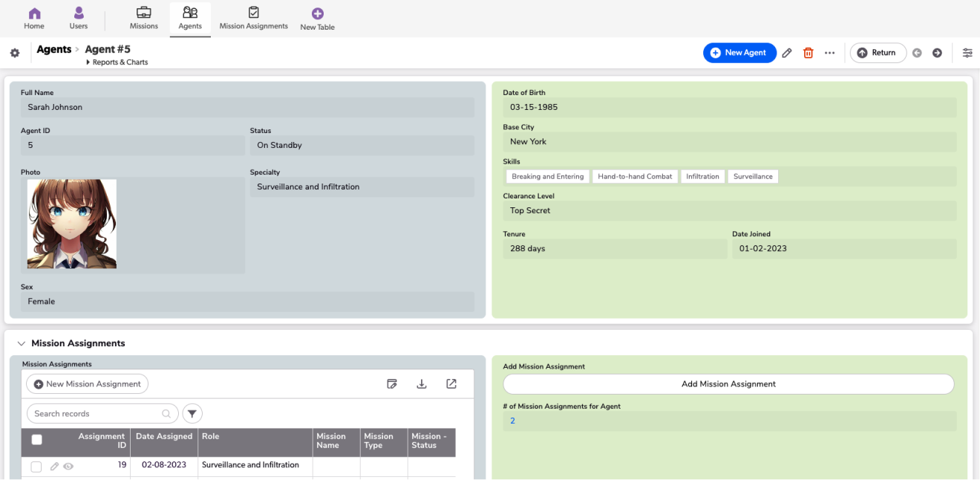The width and height of the screenshot is (980, 480).
Task: Click the filter funnel icon
Action: coord(192,414)
